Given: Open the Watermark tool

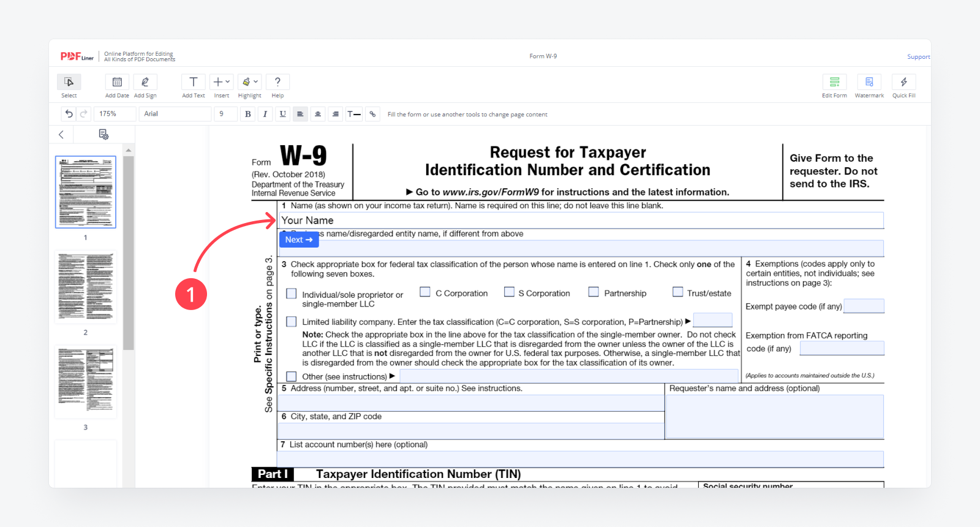Looking at the screenshot, I should coord(869,82).
